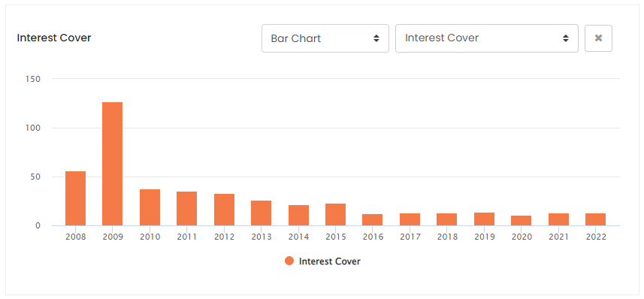Click the "150" y-axis label
Image resolution: width=644 pixels, height=299 pixels.
coord(33,79)
